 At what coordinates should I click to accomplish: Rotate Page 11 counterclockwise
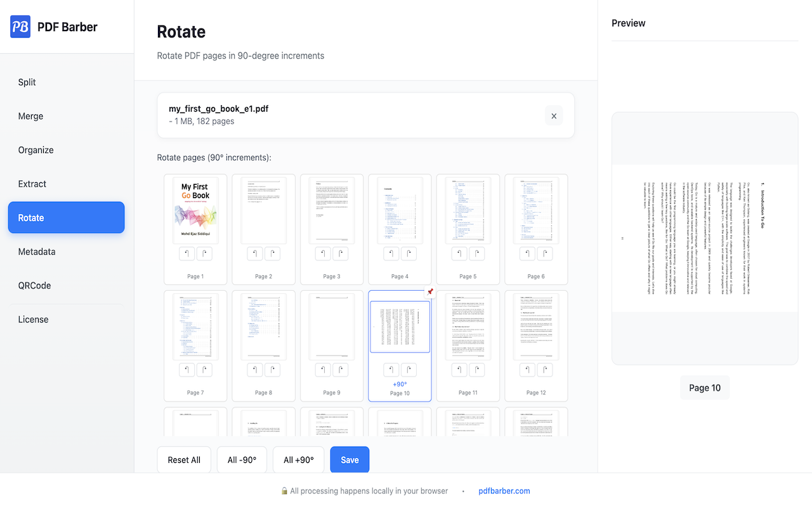(x=460, y=370)
